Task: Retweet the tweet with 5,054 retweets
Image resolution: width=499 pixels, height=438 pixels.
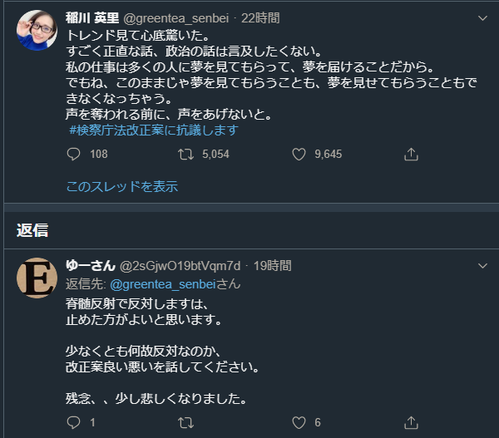Action: 186,154
